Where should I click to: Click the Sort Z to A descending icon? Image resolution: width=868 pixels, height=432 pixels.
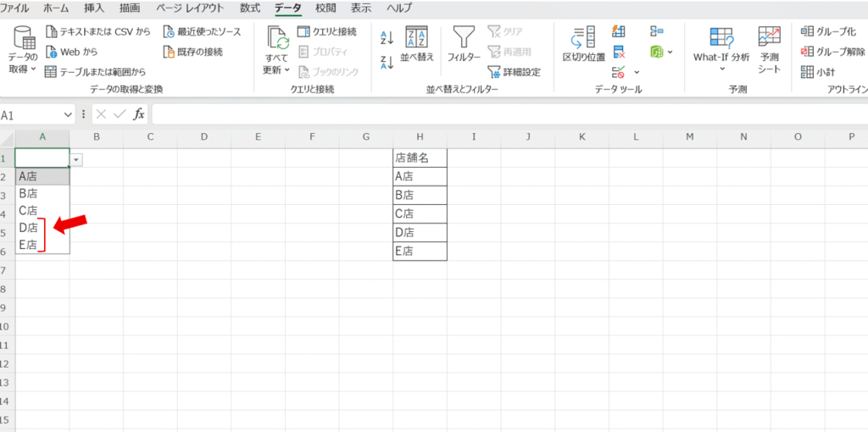(x=387, y=63)
